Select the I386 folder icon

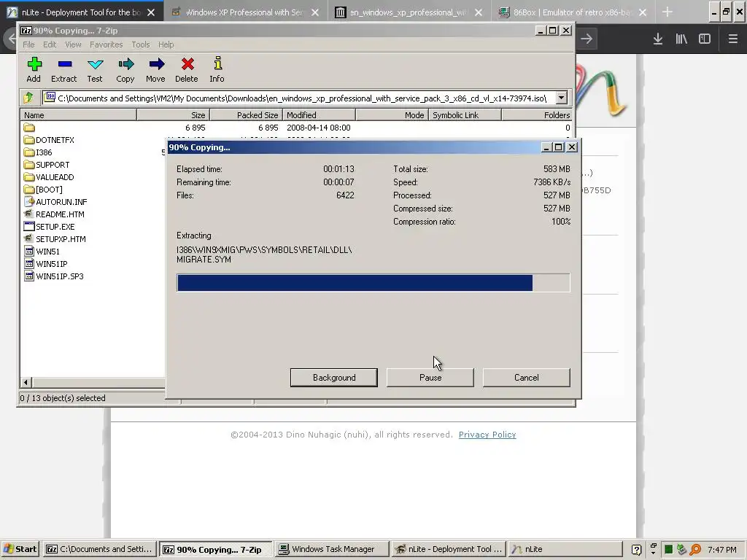29,152
